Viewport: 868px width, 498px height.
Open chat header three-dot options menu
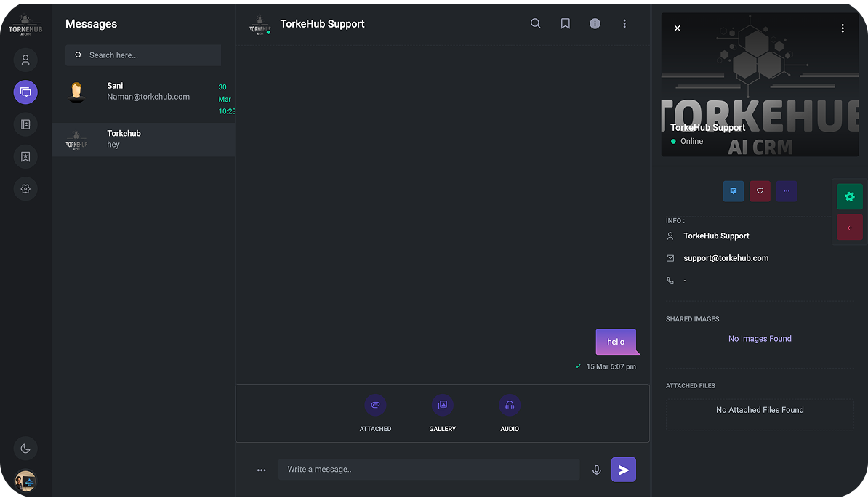(624, 24)
